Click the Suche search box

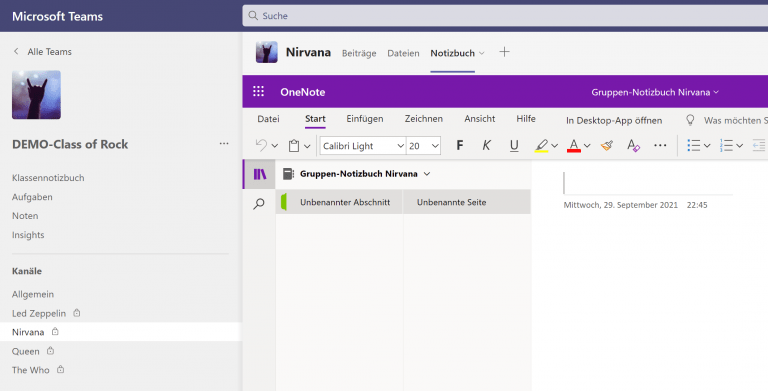pos(505,16)
